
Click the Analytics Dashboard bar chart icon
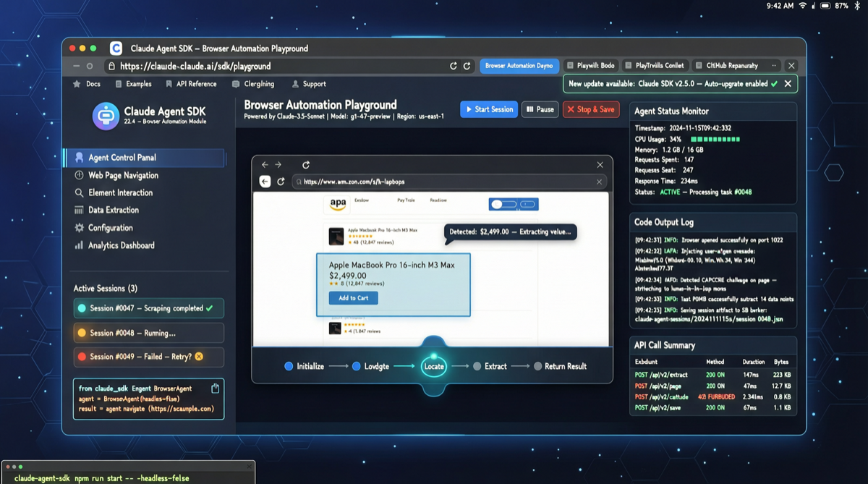pyautogui.click(x=79, y=245)
